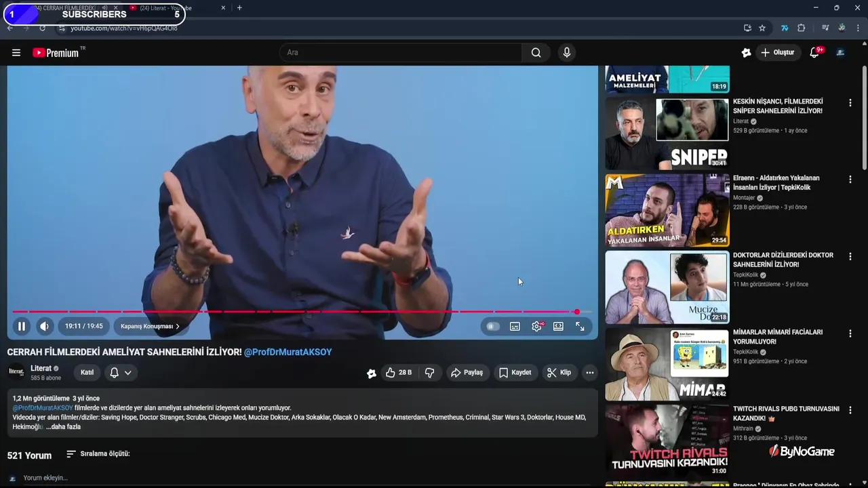Reload the page with the refresh icon
Image resolution: width=868 pixels, height=488 pixels.
(x=42, y=28)
